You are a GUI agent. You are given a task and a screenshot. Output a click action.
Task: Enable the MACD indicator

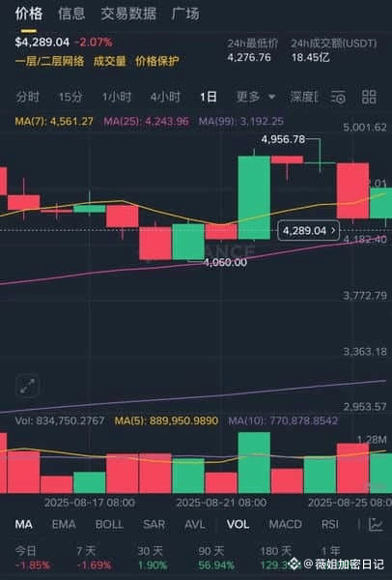pyautogui.click(x=285, y=524)
